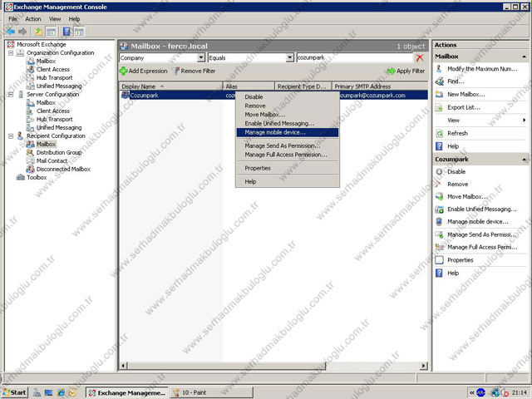
Task: Select Mail Contact tree node
Action: pyautogui.click(x=52, y=160)
